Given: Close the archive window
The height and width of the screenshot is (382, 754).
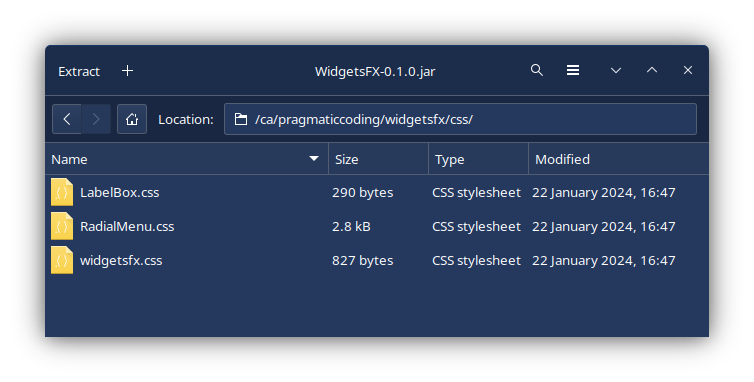Looking at the screenshot, I should [x=688, y=70].
